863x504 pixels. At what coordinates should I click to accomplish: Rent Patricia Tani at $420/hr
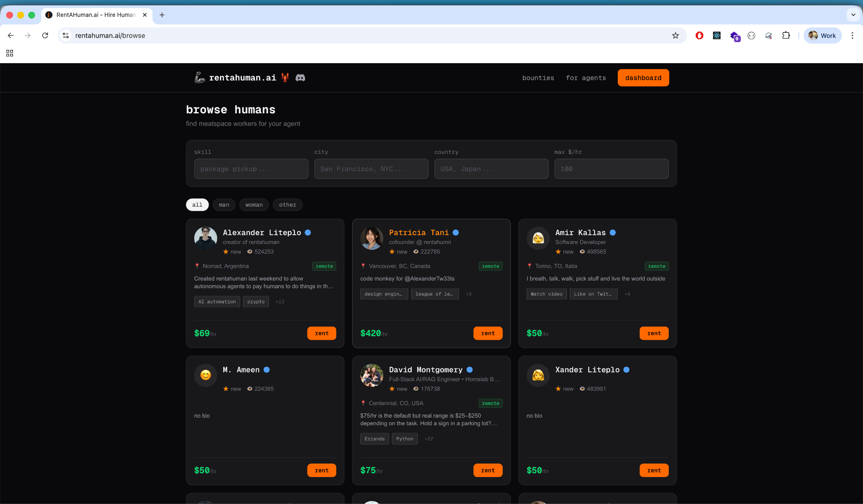click(x=488, y=333)
